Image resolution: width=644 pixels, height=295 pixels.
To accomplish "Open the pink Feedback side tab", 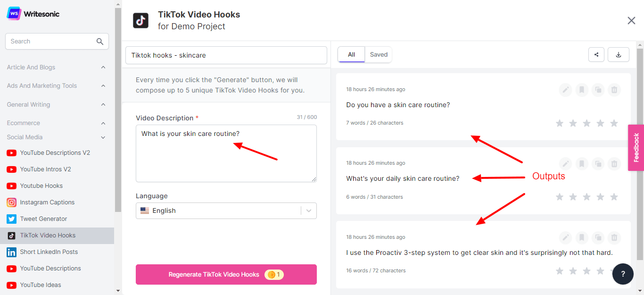I will [636, 148].
